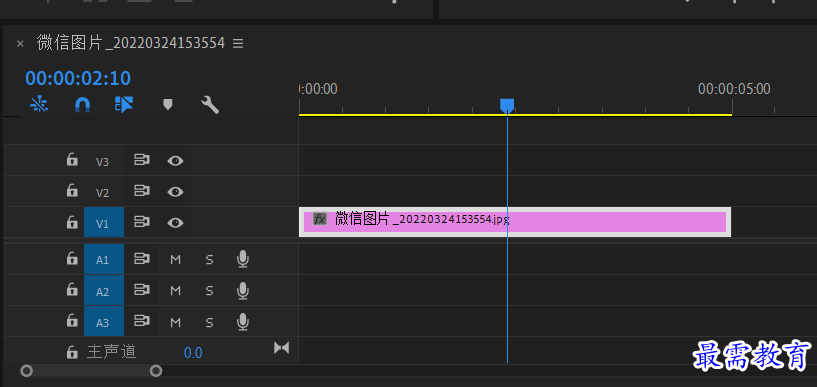Mute track A3
Screen dimensions: 817x387
[x=176, y=322]
